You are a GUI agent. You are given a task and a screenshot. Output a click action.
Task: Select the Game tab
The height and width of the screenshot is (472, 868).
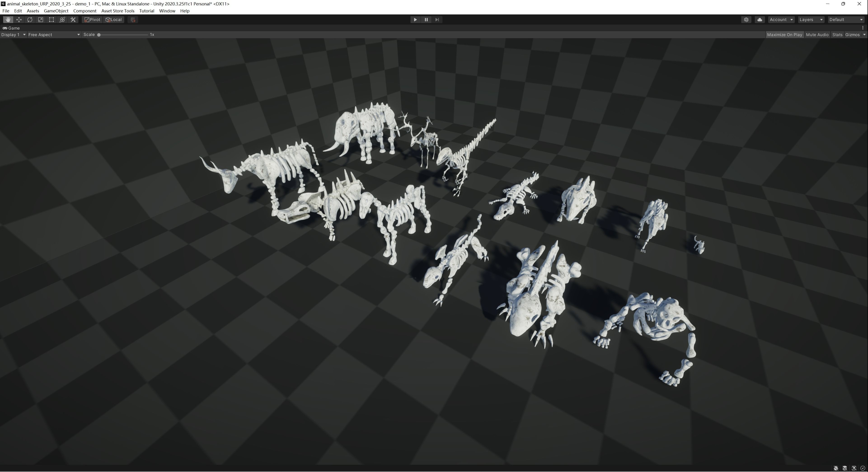pyautogui.click(x=12, y=28)
